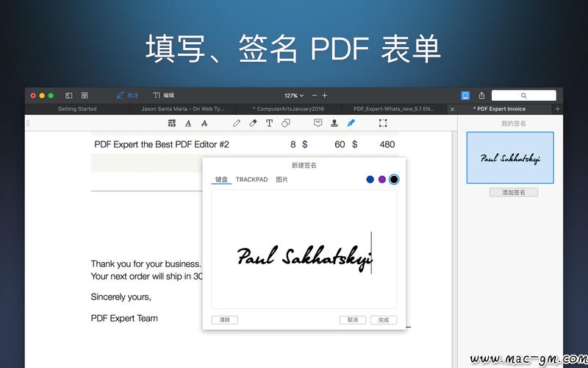Click the Sincerely yours, text
Image resolution: width=588 pixels, height=368 pixels.
coord(121,297)
